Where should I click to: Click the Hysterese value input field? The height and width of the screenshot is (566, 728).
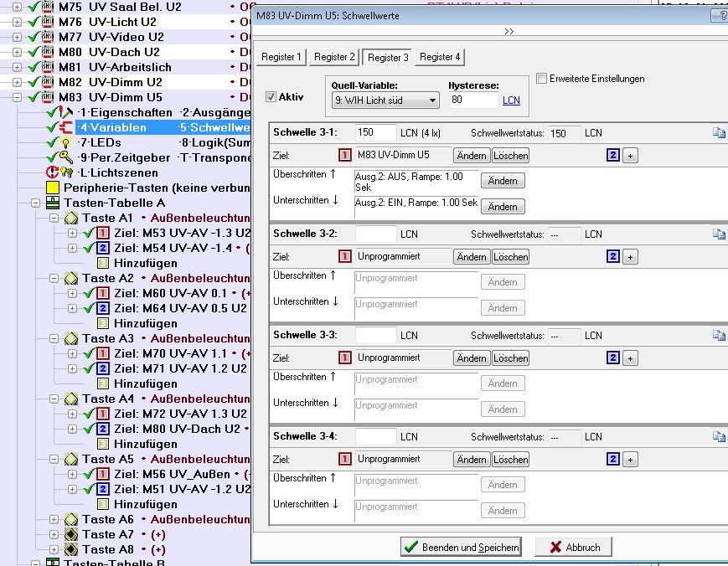473,100
